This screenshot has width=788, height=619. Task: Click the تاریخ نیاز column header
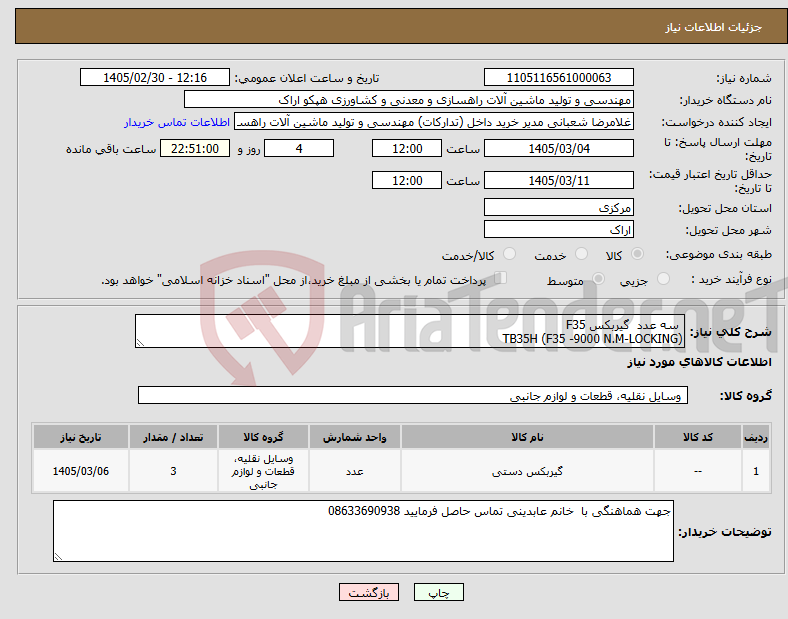(80, 437)
